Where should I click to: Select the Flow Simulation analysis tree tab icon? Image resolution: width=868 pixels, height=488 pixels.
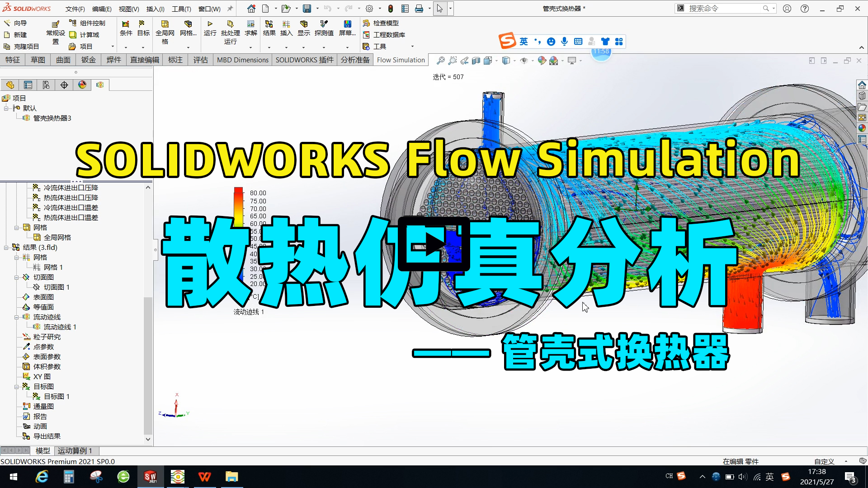click(x=100, y=85)
